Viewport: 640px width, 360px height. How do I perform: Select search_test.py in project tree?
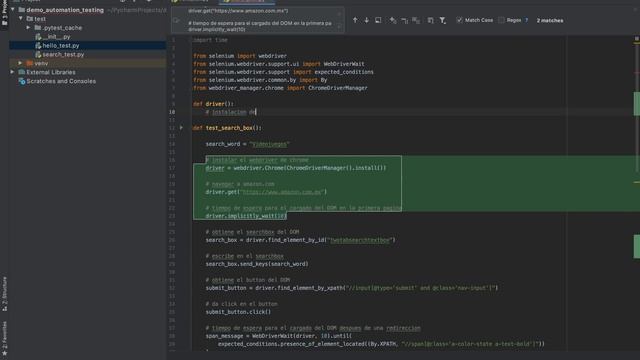point(63,54)
